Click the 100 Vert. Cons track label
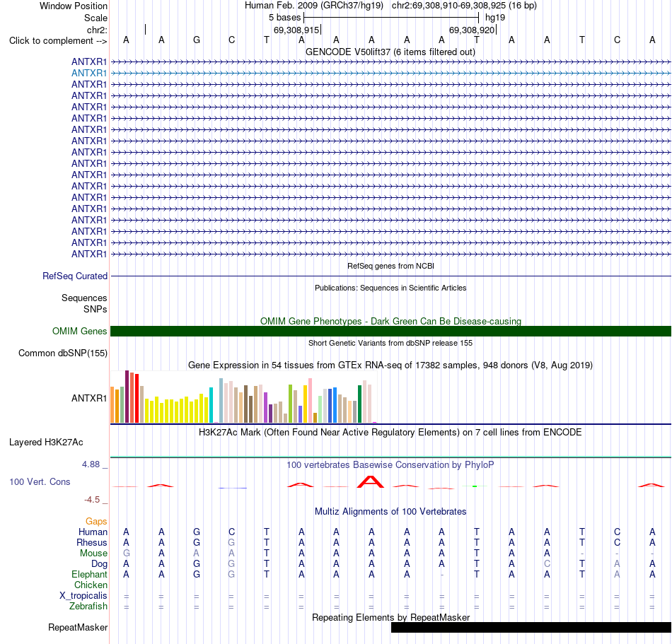The height and width of the screenshot is (644, 672). coord(40,482)
